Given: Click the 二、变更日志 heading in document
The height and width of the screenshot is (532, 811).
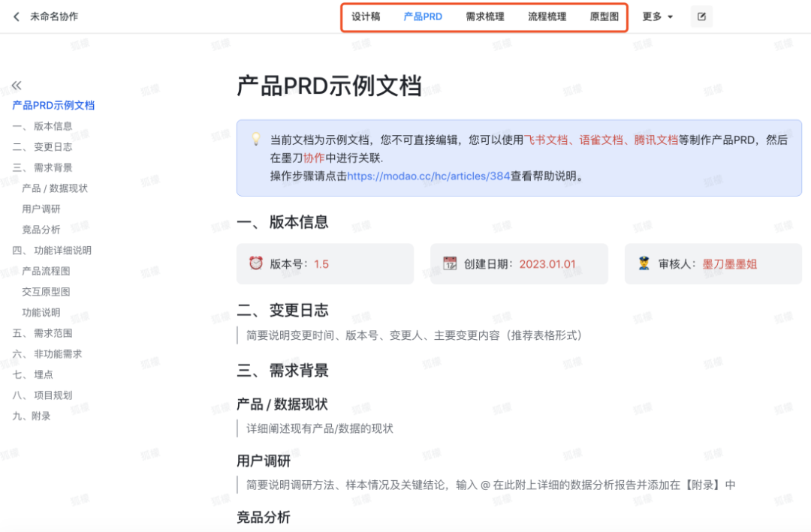Looking at the screenshot, I should tap(282, 310).
